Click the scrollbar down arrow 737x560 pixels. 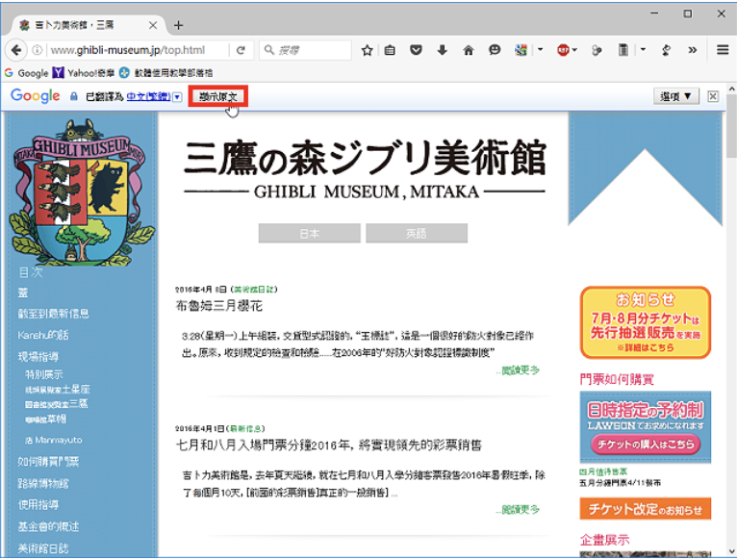point(731,551)
